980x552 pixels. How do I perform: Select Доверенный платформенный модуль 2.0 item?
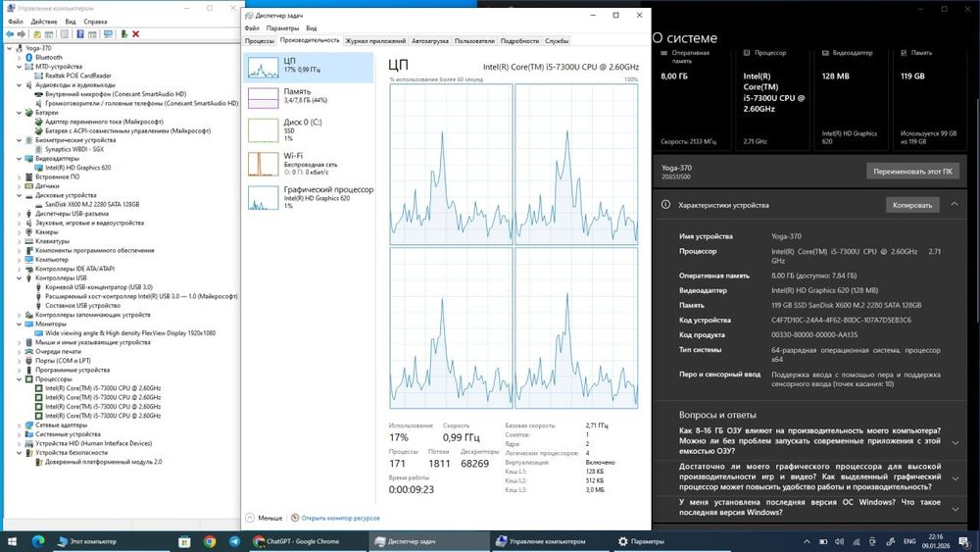pyautogui.click(x=103, y=462)
